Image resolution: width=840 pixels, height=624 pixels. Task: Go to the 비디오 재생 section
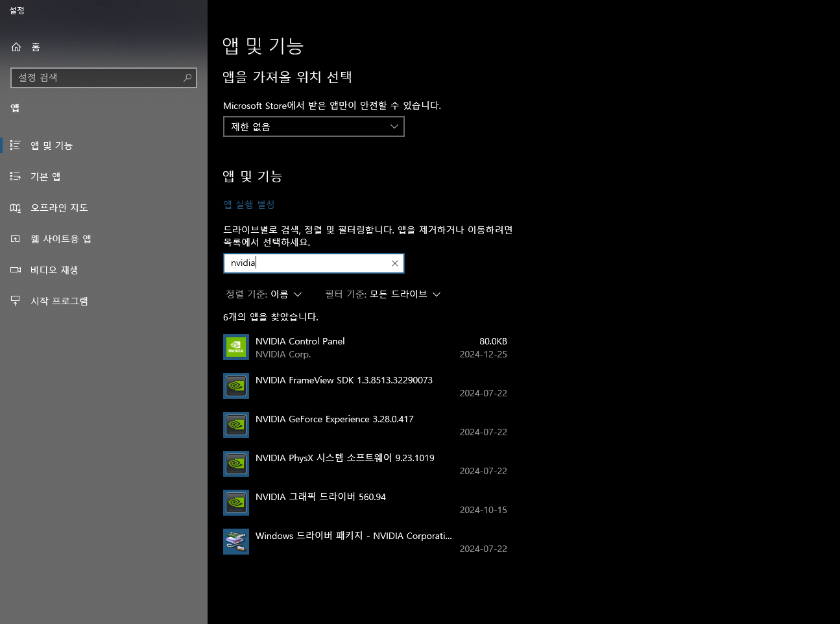click(104, 270)
